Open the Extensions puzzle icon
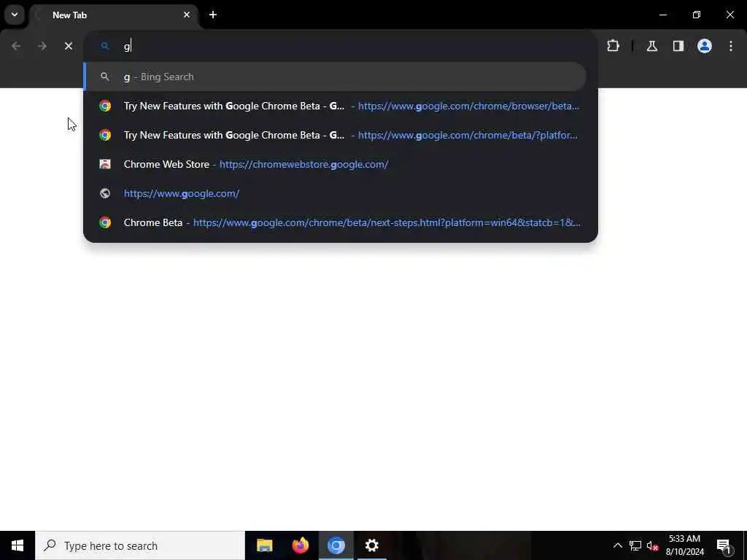 click(613, 46)
